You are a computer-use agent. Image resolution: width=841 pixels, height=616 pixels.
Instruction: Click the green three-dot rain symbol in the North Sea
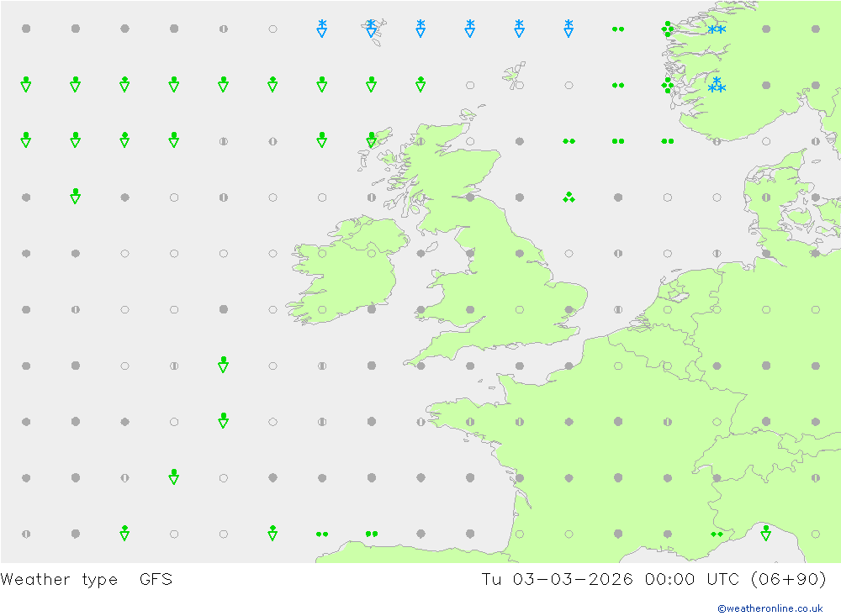(x=569, y=197)
